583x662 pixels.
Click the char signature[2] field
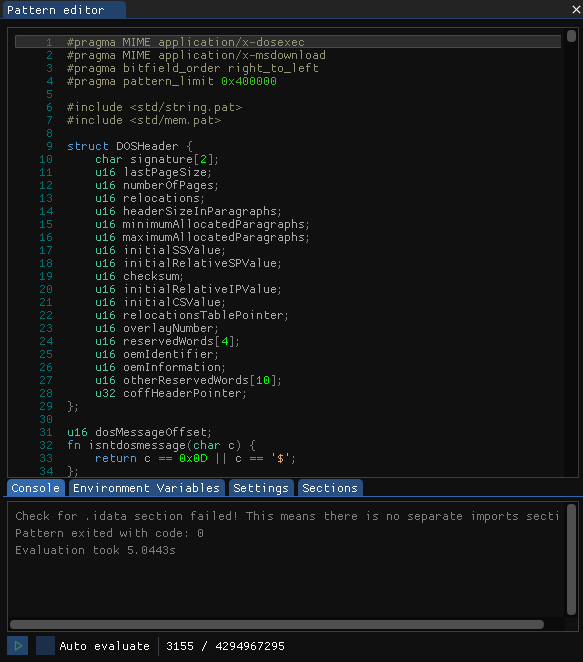click(157, 159)
